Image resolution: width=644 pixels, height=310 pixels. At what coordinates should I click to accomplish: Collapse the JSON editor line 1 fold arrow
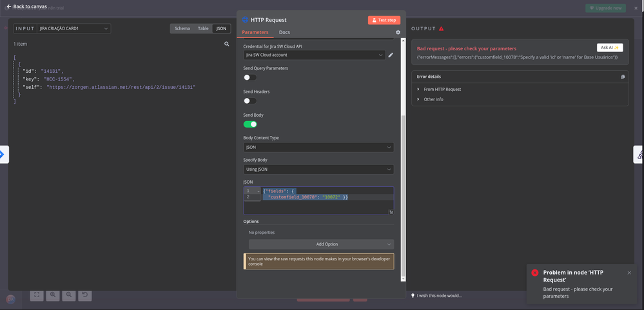pyautogui.click(x=259, y=191)
